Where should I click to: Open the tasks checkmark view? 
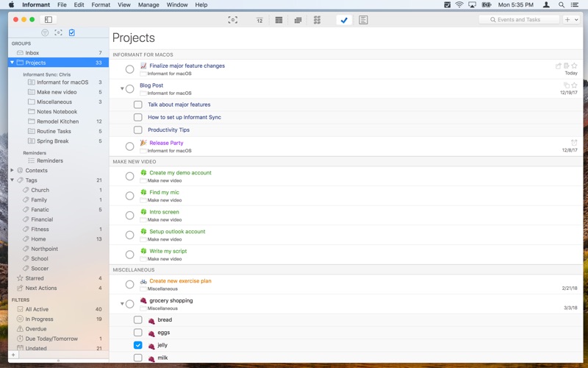tap(344, 20)
